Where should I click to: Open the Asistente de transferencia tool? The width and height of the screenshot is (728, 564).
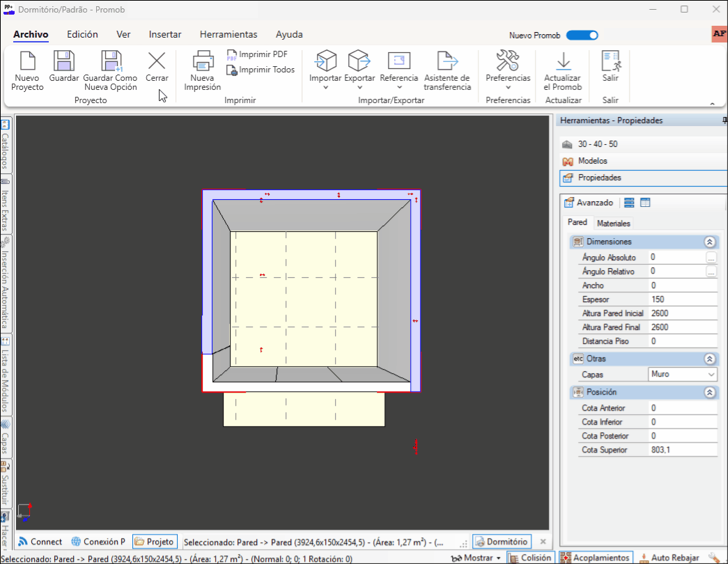coord(447,62)
